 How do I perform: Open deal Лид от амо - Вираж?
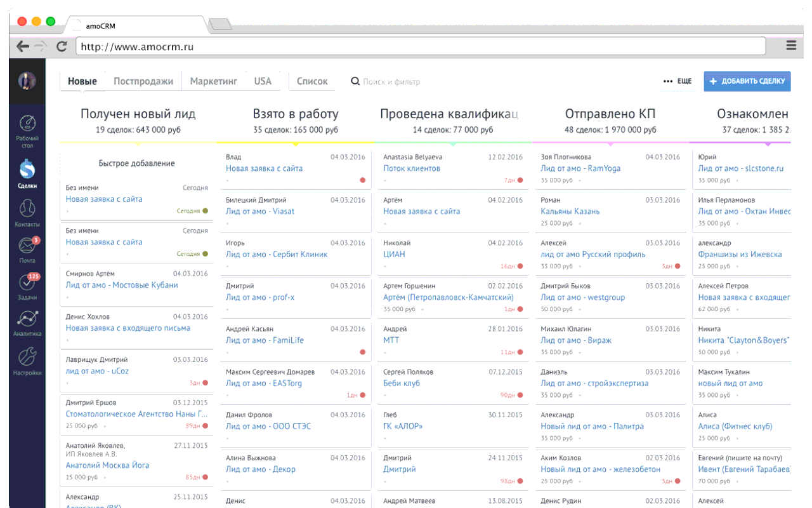tap(576, 340)
